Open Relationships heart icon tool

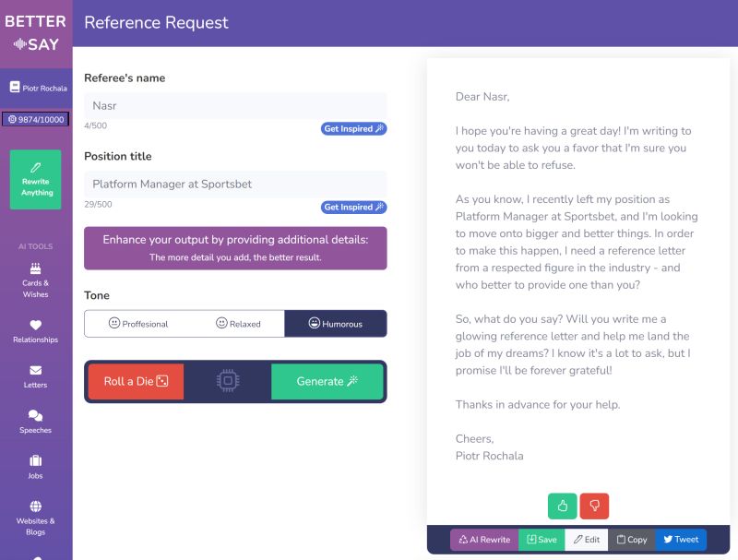(36, 331)
